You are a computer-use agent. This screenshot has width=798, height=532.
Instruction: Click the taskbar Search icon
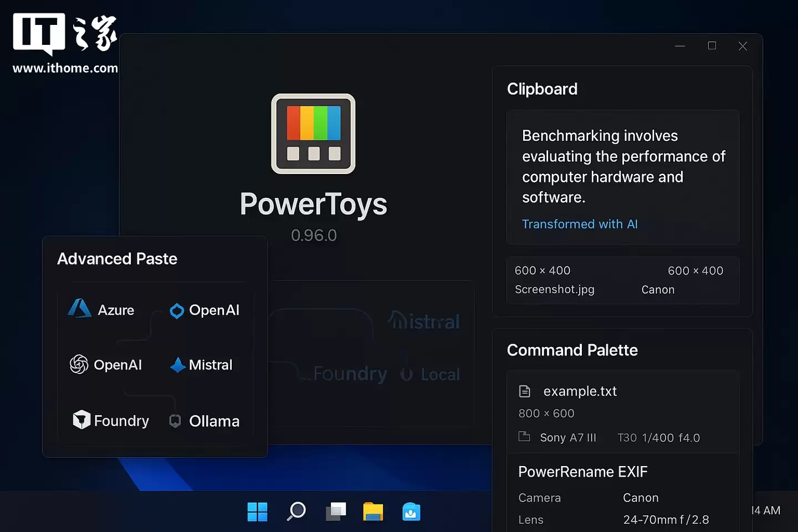pyautogui.click(x=296, y=511)
